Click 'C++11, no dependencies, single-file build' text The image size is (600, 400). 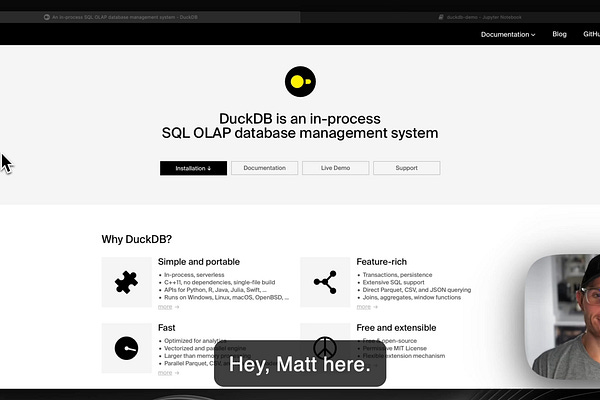220,282
